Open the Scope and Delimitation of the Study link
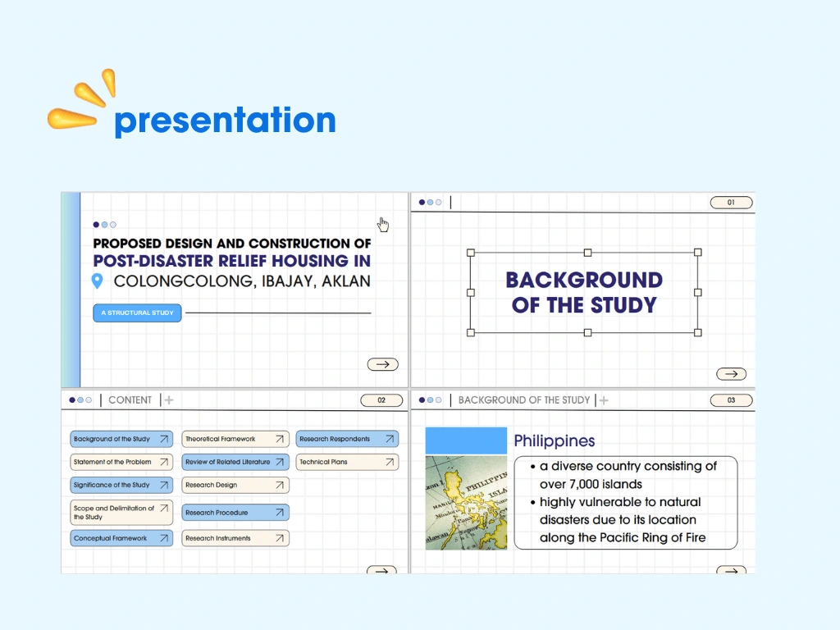The height and width of the screenshot is (630, 840). click(121, 512)
